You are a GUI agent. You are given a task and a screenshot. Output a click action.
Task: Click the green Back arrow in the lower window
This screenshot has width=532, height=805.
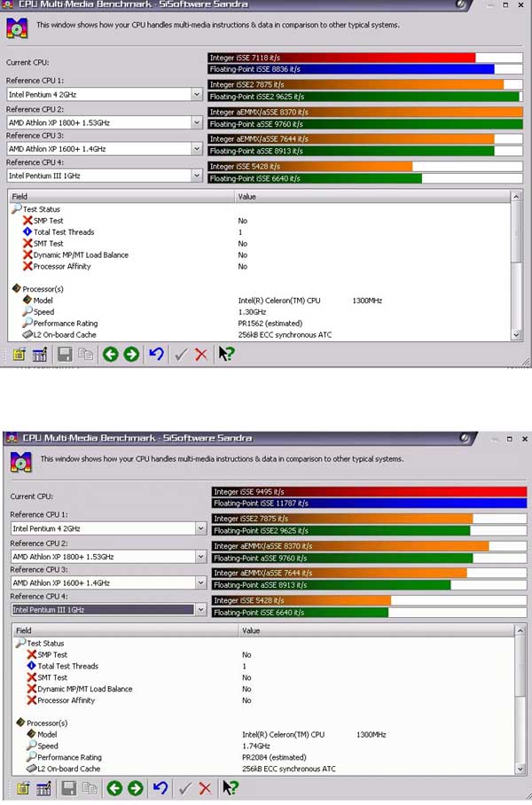click(x=114, y=788)
